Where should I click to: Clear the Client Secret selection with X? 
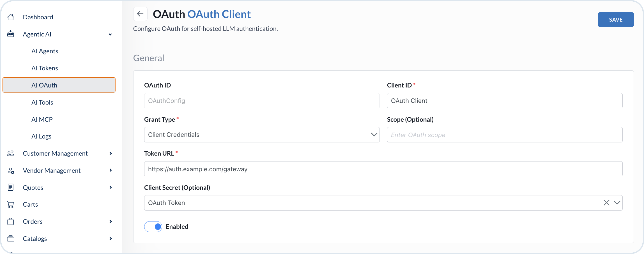coord(606,203)
